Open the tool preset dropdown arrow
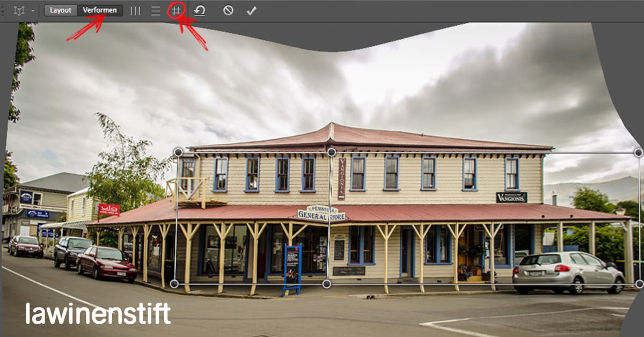This screenshot has height=337, width=644. click(33, 11)
